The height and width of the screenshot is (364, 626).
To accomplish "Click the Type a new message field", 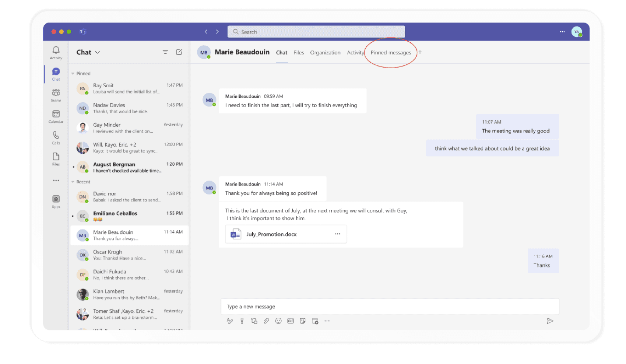I will pos(390,306).
